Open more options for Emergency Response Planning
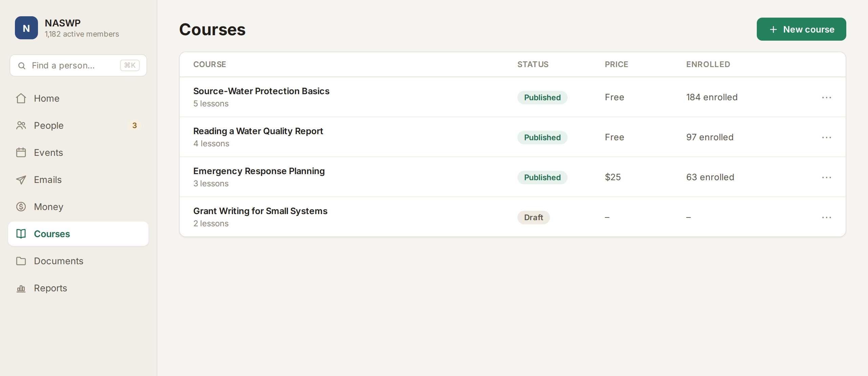 point(827,177)
